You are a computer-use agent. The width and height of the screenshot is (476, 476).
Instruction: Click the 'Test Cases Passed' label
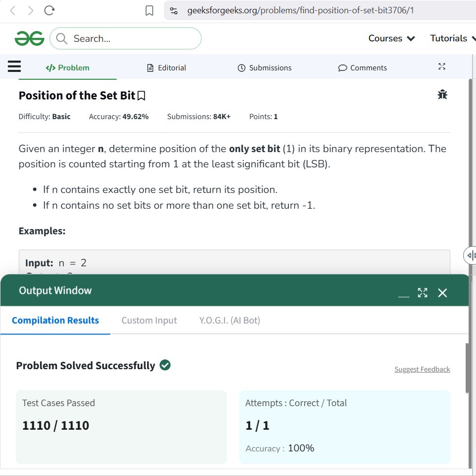59,403
